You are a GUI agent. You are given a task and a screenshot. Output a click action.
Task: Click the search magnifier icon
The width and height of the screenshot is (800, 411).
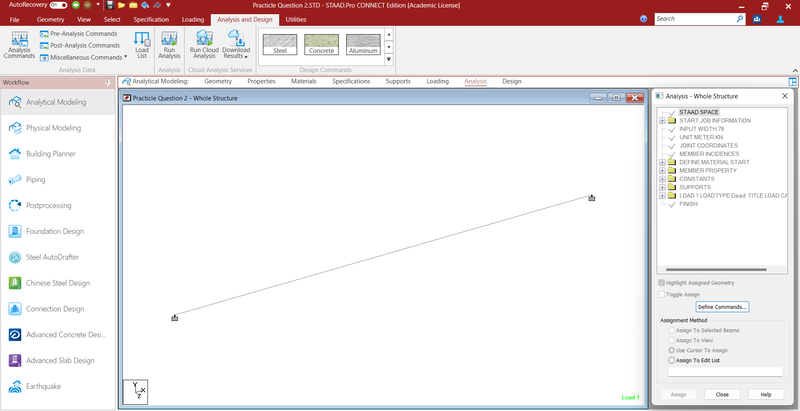740,19
